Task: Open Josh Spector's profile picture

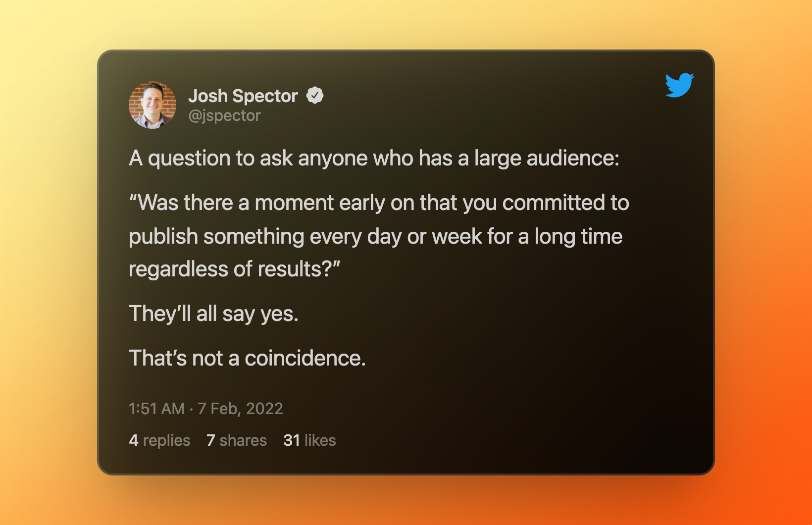Action: pyautogui.click(x=152, y=105)
